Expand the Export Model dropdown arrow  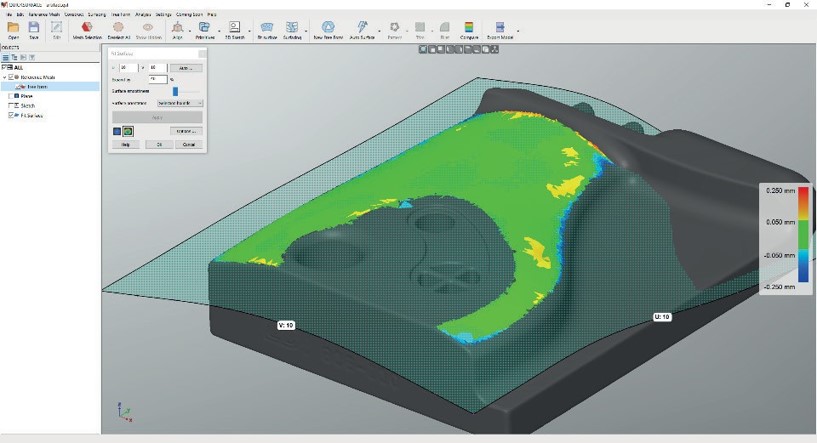point(517,31)
